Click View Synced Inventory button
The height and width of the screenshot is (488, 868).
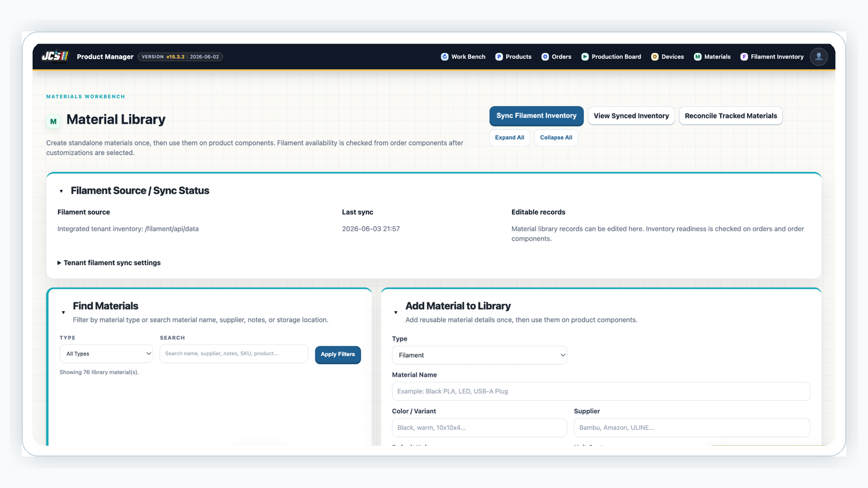[x=631, y=115]
